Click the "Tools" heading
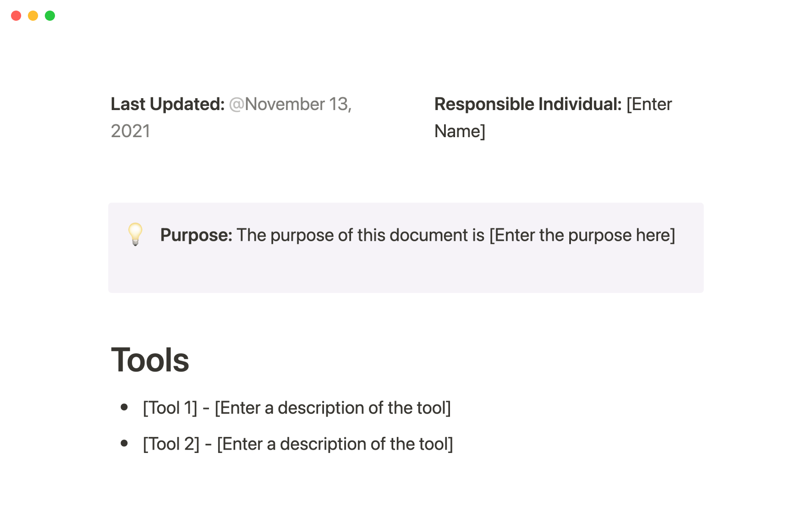This screenshot has width=812, height=508. pos(150,360)
